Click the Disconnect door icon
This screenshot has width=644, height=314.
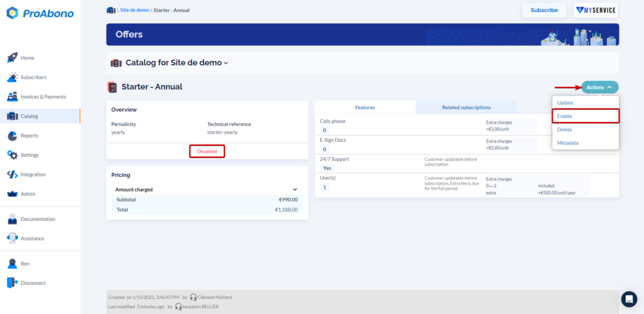[x=13, y=283]
